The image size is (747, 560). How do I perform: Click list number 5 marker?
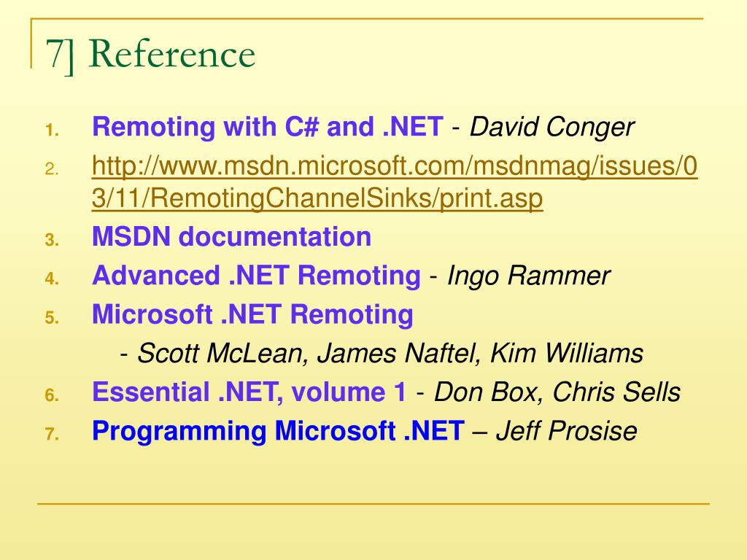click(53, 318)
